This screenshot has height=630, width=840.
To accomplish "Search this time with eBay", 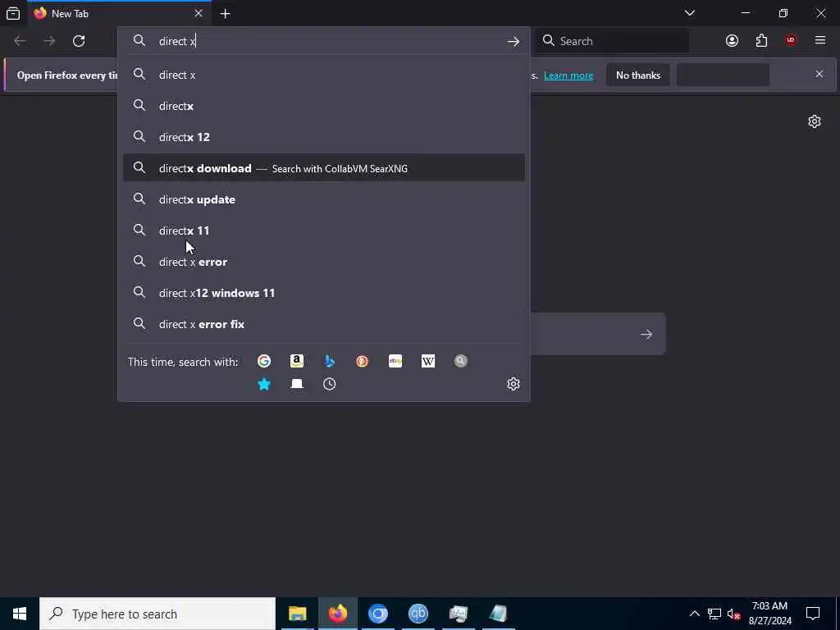I will pyautogui.click(x=395, y=361).
